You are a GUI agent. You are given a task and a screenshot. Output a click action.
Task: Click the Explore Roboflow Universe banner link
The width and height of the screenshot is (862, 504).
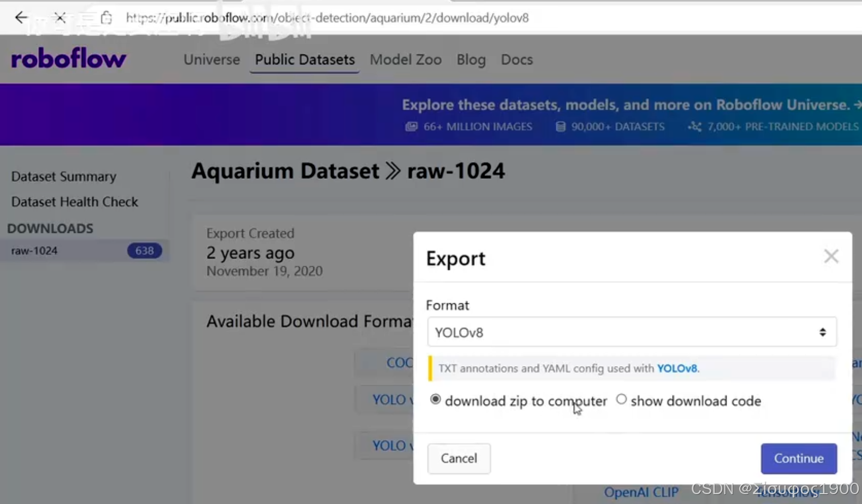click(x=631, y=104)
